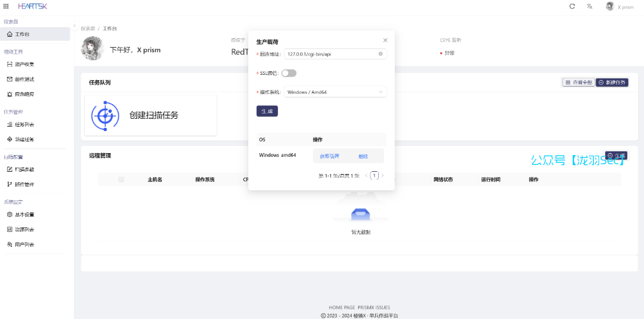Click the 回连地址 input field
This screenshot has width=644, height=319.
330,54
